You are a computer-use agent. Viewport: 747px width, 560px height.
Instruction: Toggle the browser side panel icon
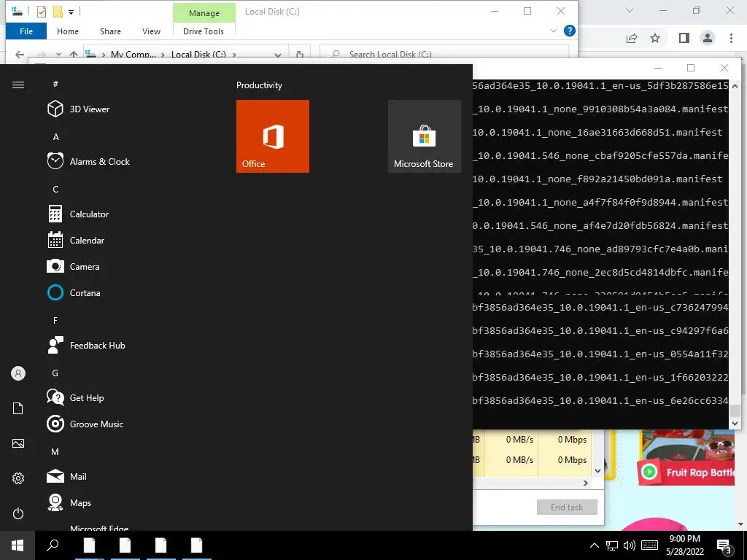pyautogui.click(x=684, y=38)
